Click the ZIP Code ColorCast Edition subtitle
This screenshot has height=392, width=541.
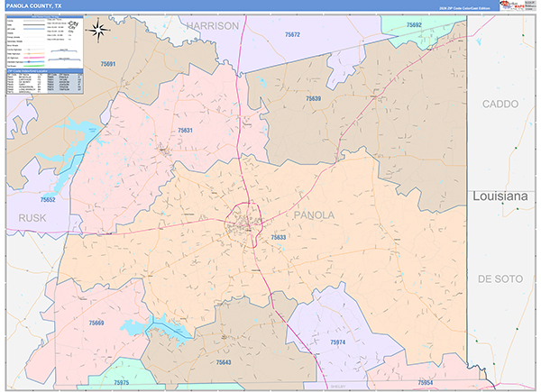pos(463,8)
